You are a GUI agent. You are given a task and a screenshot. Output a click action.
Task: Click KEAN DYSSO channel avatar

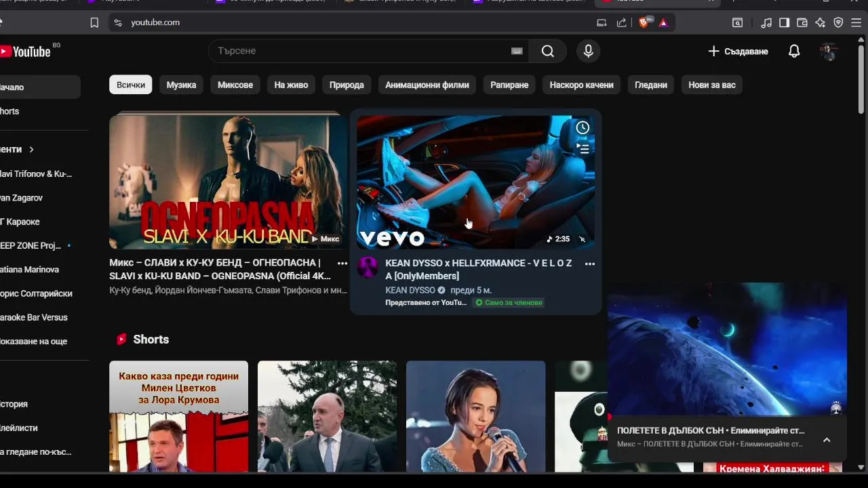click(x=368, y=267)
